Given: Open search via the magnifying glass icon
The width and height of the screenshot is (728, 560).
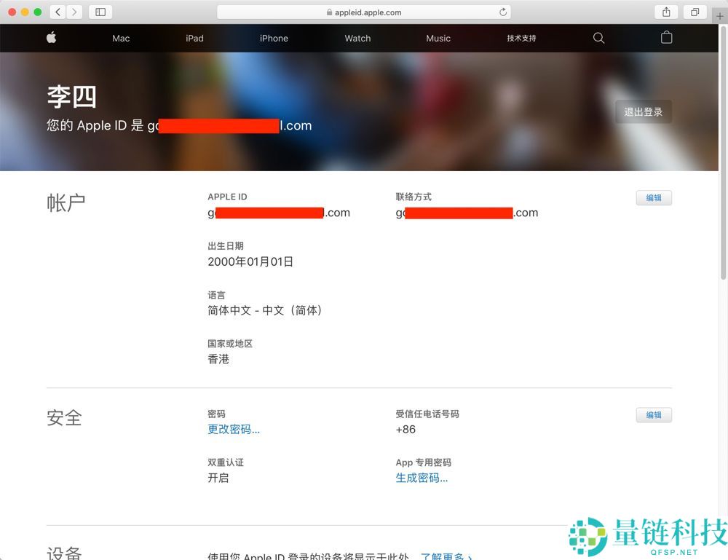Looking at the screenshot, I should (x=598, y=38).
